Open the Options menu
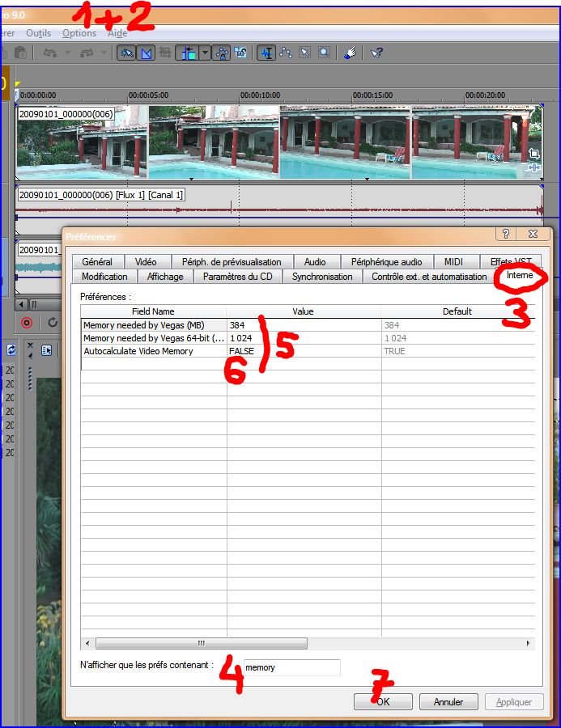This screenshot has width=561, height=728. (x=79, y=33)
